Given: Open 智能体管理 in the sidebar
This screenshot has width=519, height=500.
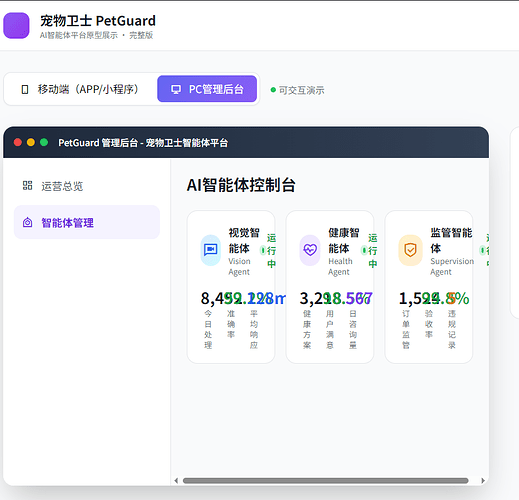Looking at the screenshot, I should [87, 222].
